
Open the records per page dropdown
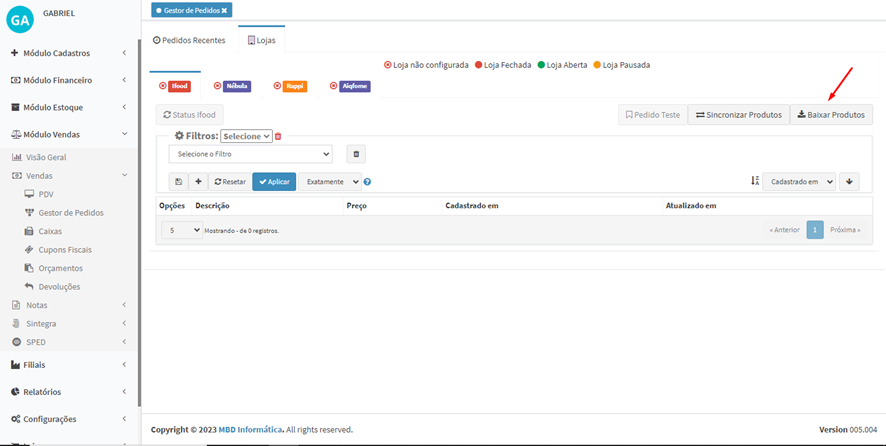click(183, 230)
